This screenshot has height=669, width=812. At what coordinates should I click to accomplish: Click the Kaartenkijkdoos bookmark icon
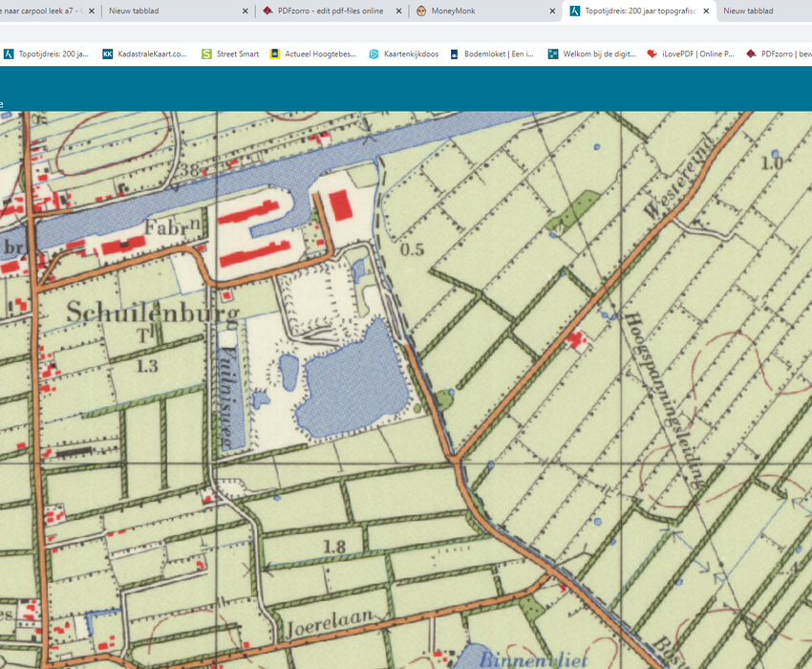[x=374, y=54]
